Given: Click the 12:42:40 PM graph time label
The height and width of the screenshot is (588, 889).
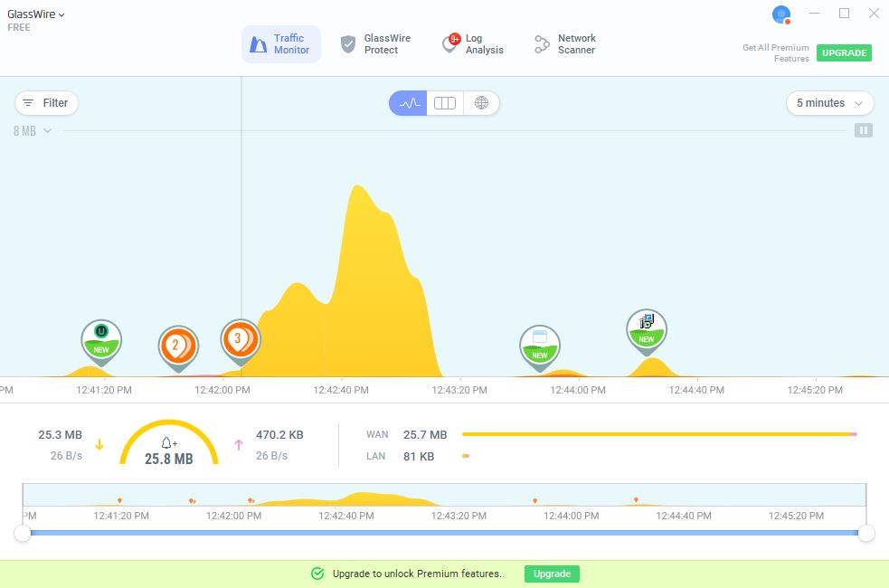Looking at the screenshot, I should pyautogui.click(x=341, y=390).
